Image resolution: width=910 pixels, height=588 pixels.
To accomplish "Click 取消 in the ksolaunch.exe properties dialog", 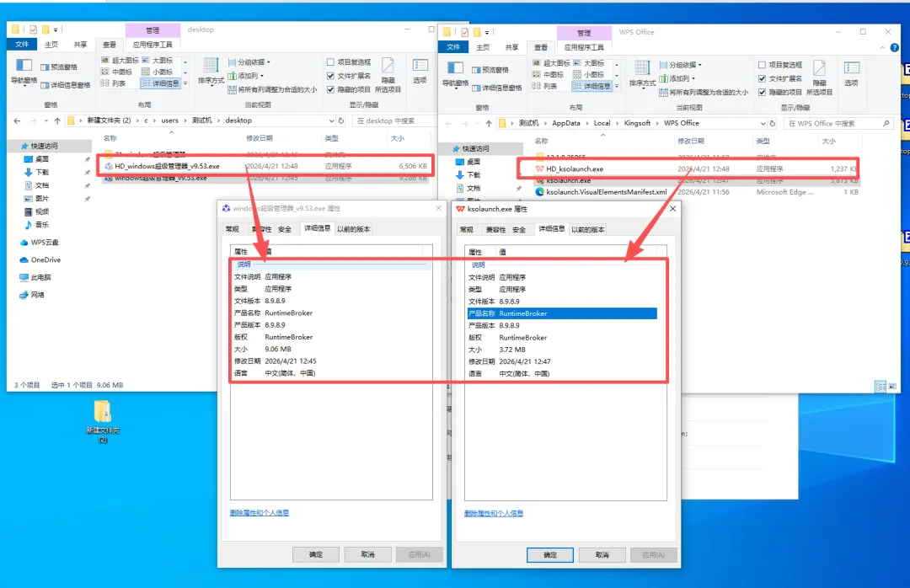I will (x=602, y=555).
